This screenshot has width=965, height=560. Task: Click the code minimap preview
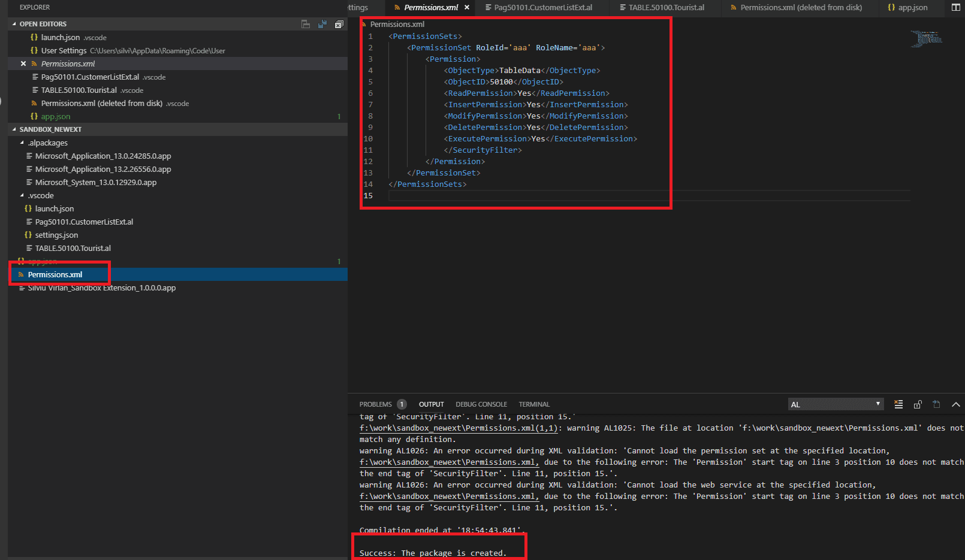pos(927,39)
